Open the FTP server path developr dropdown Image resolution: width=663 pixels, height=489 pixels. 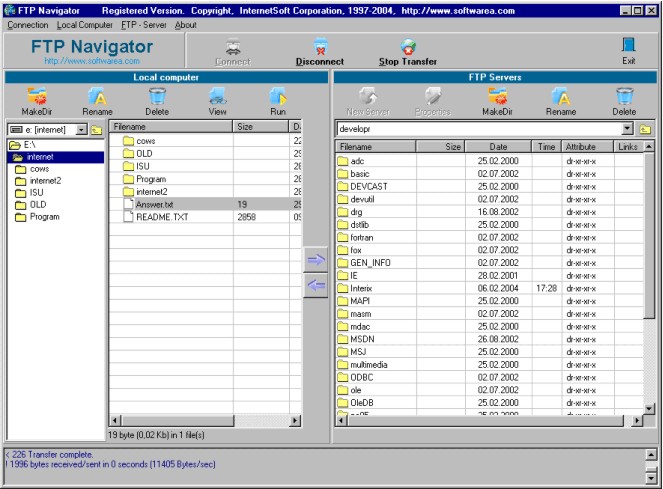(x=627, y=129)
